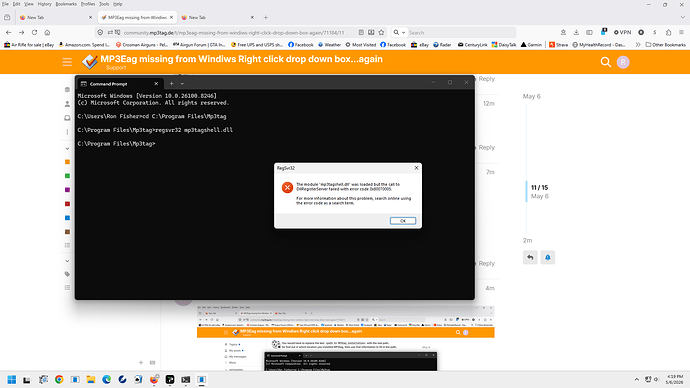690x388 pixels.
Task: Open the History menu
Action: 44,4
